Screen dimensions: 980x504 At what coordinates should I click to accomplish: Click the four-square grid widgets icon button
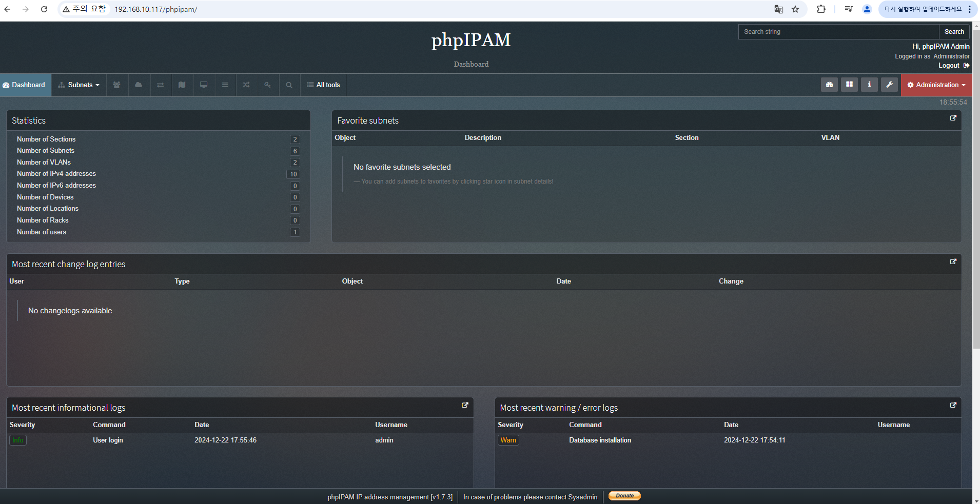[849, 85]
